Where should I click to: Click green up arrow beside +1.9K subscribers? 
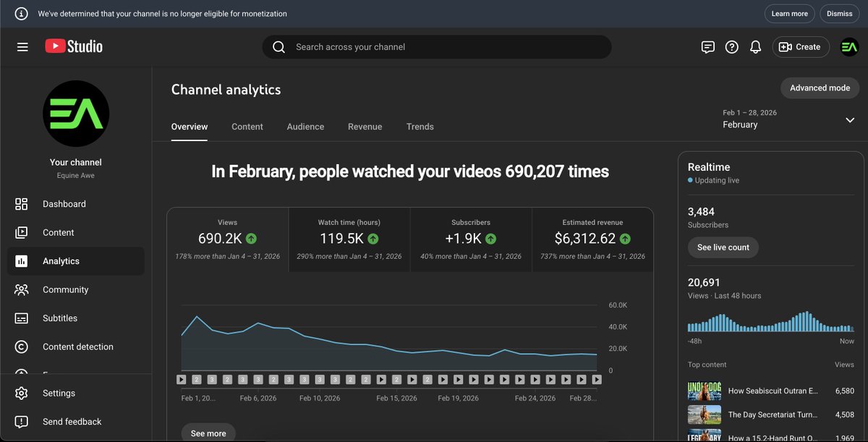tap(490, 238)
